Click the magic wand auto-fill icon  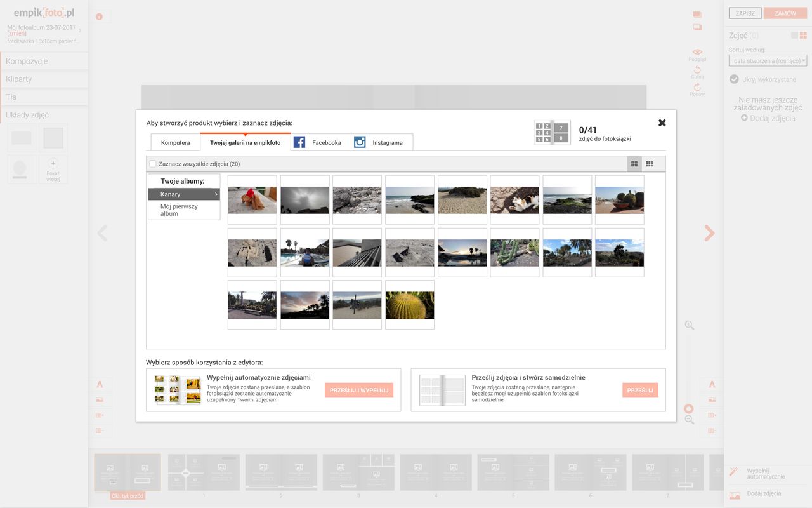point(735,472)
